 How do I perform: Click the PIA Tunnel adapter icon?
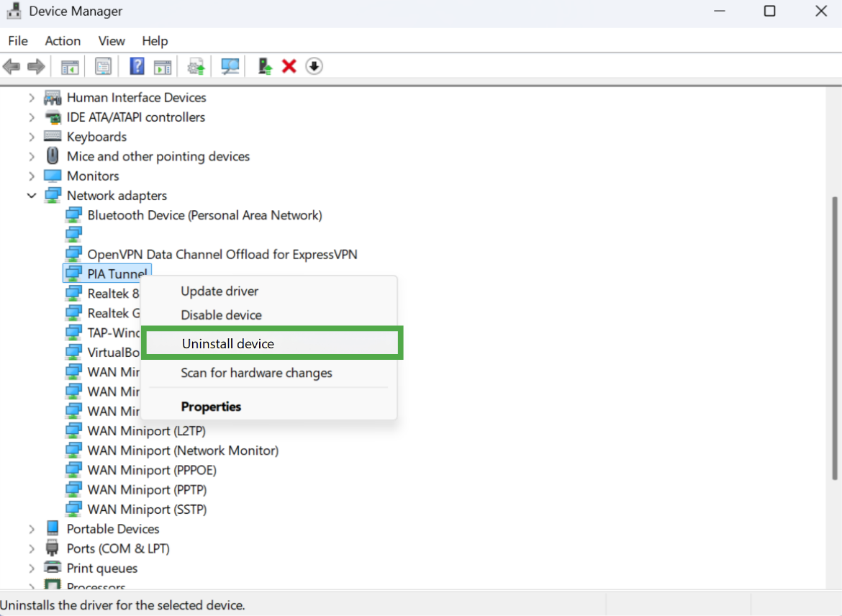(x=73, y=273)
